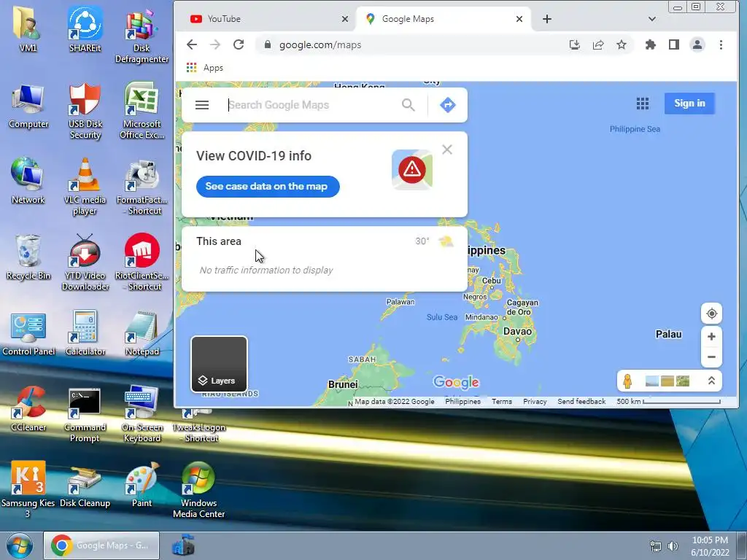Go back in Chrome
This screenshot has width=747, height=560.
(x=192, y=44)
